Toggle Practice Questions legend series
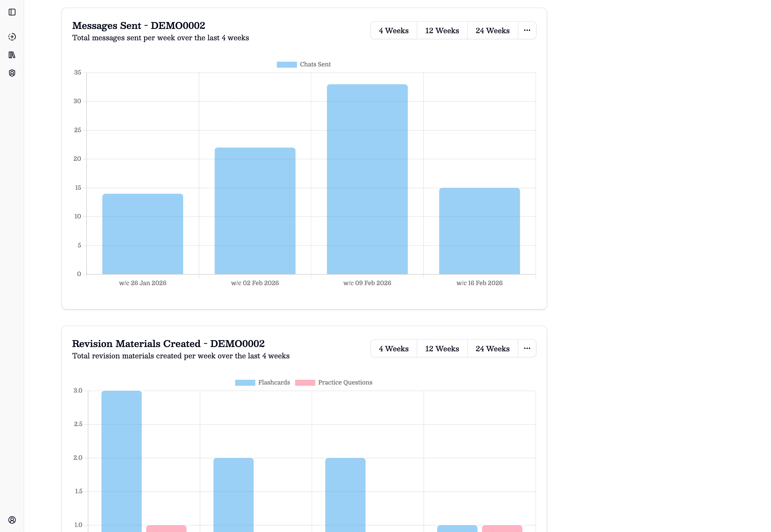 (334, 382)
